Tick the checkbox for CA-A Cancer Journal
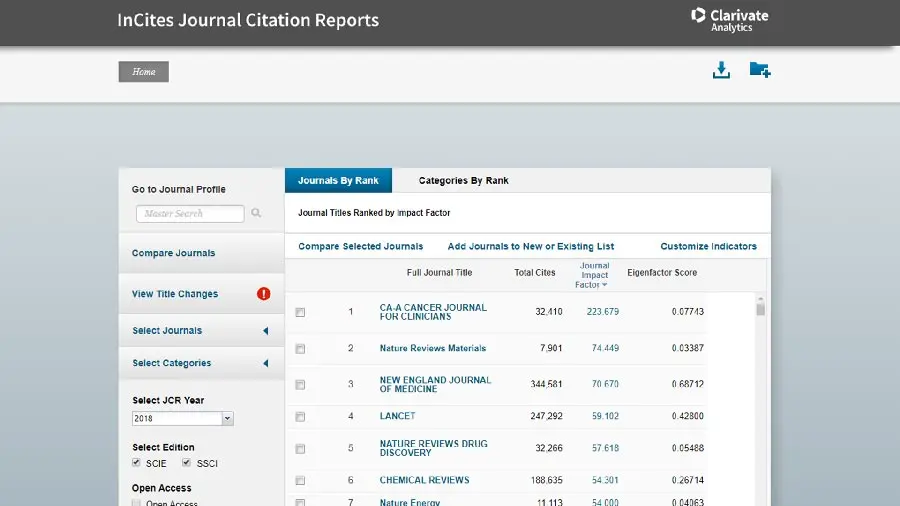The width and height of the screenshot is (900, 506). (300, 312)
